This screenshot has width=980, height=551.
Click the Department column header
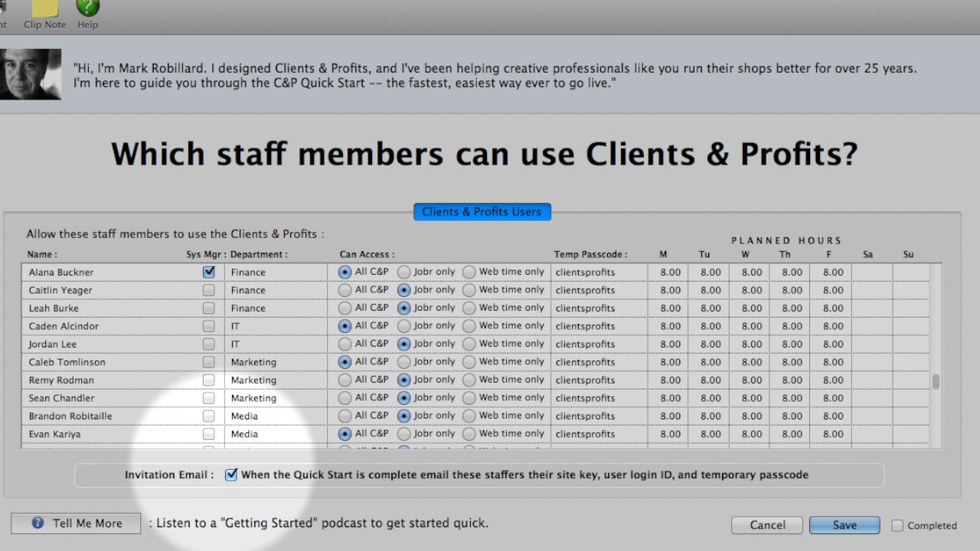pyautogui.click(x=259, y=255)
